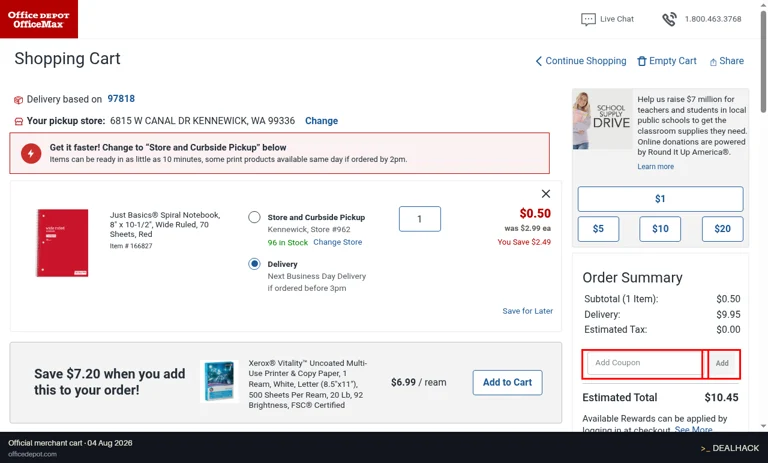Open the red spiral notebook thumbnail
This screenshot has width=768, height=463.
62,243
